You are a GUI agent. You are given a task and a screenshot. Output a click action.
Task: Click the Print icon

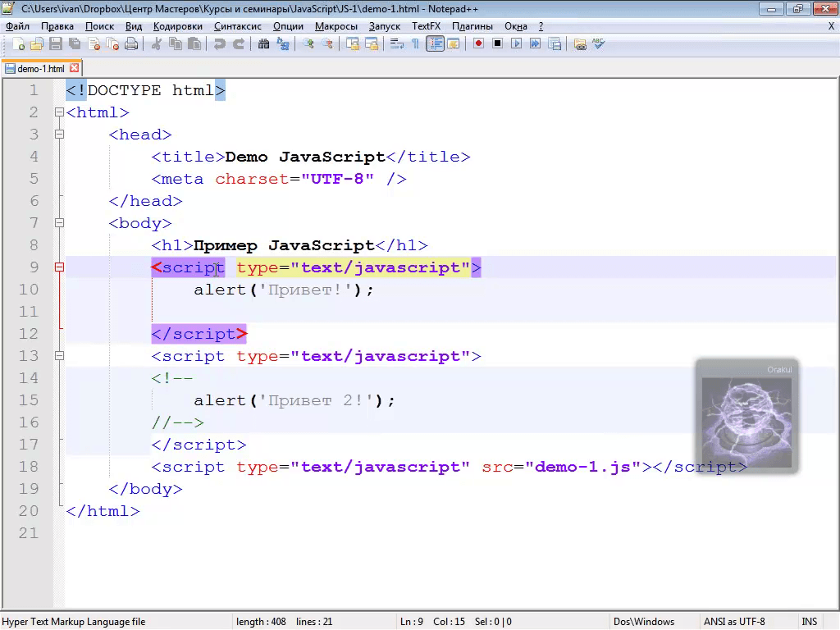[131, 44]
